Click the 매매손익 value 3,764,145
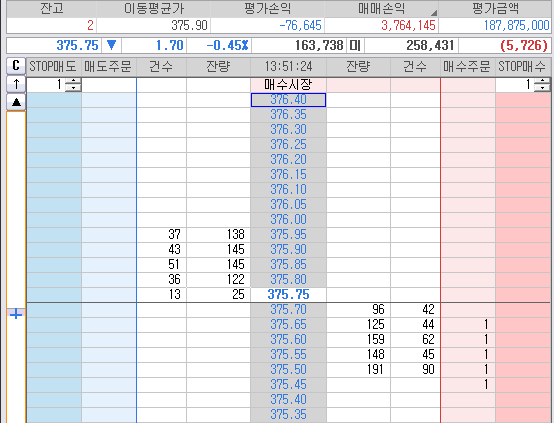The height and width of the screenshot is (423, 554). click(408, 25)
